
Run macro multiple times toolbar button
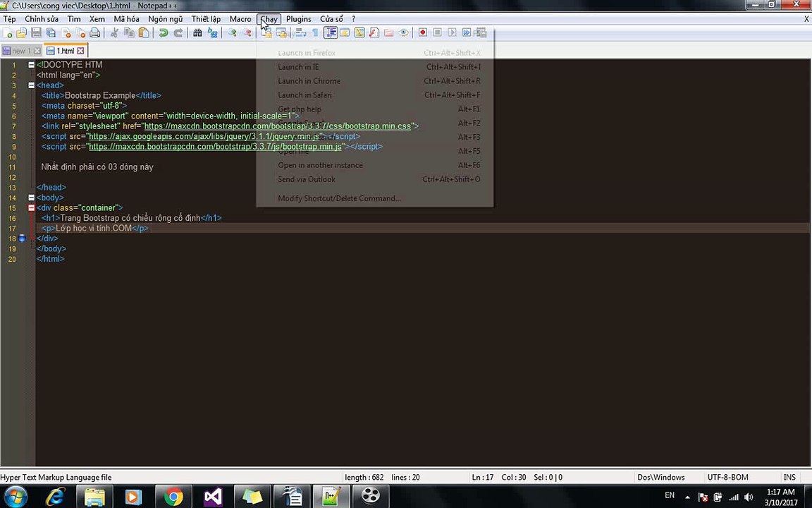(x=467, y=32)
